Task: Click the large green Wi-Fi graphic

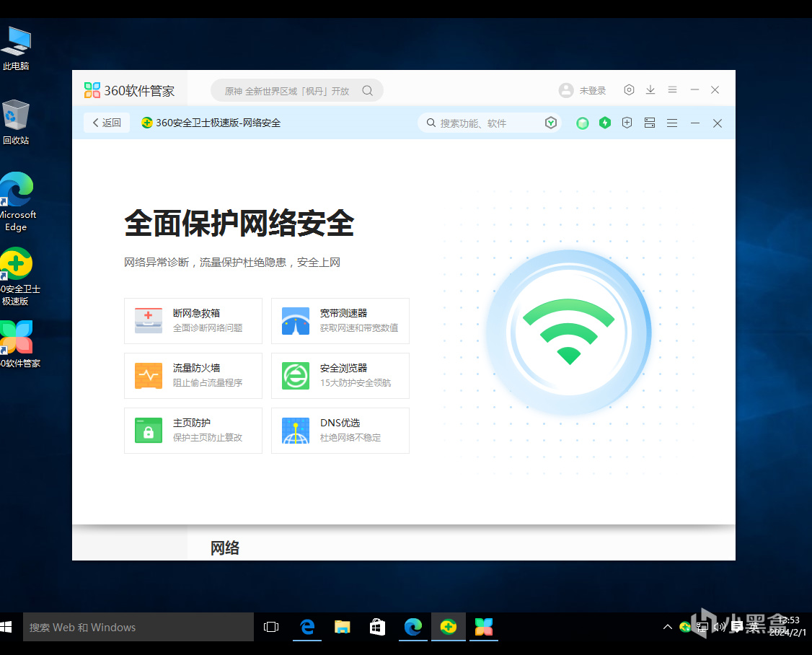Action: click(x=568, y=332)
